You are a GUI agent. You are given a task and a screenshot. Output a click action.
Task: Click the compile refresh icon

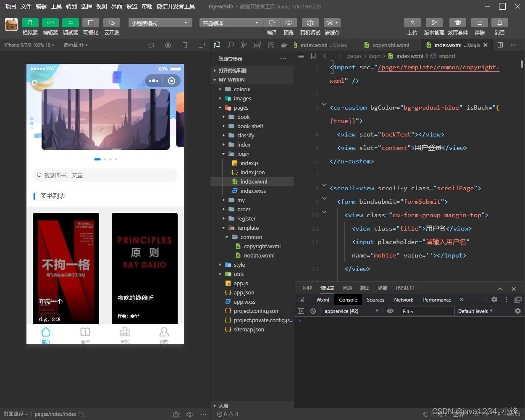click(272, 23)
